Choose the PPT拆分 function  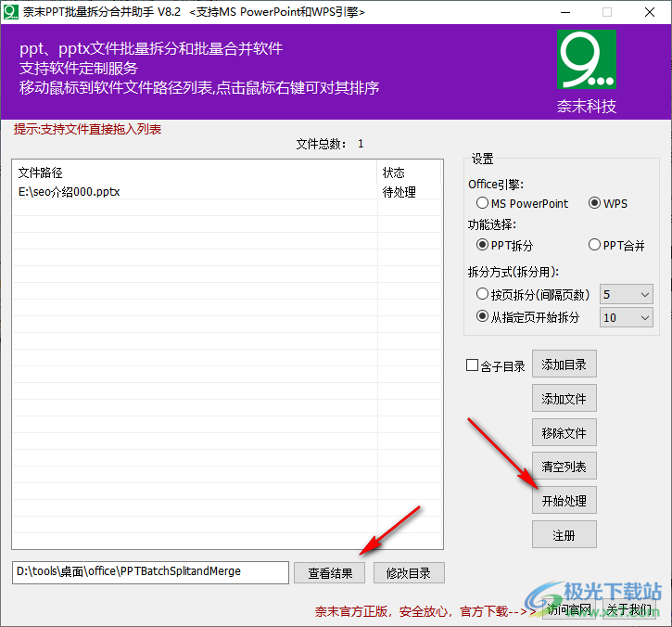[504, 245]
